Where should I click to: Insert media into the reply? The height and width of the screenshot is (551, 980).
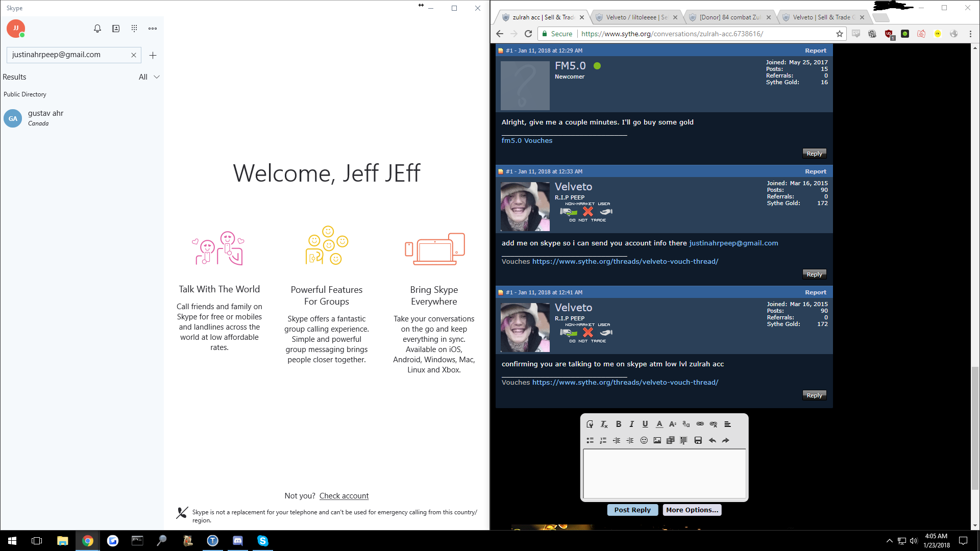click(671, 440)
